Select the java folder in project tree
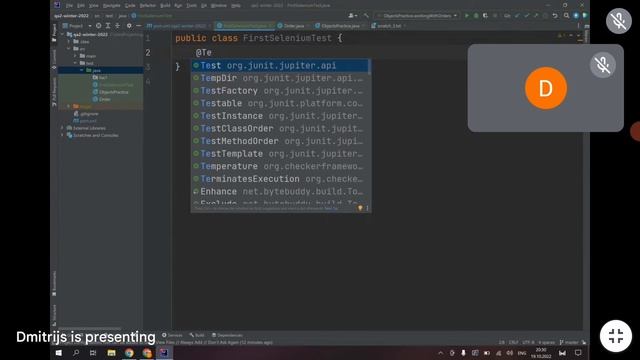The width and height of the screenshot is (640, 360). (100, 71)
